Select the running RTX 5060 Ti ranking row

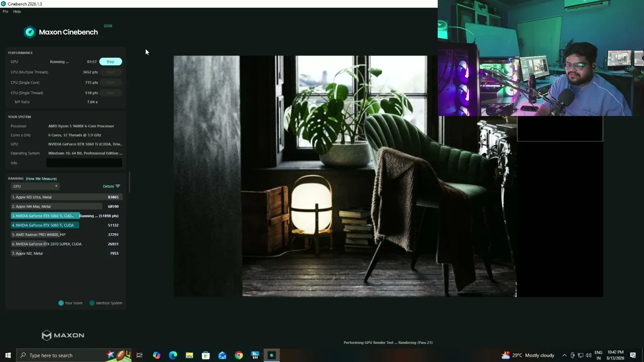(x=65, y=216)
